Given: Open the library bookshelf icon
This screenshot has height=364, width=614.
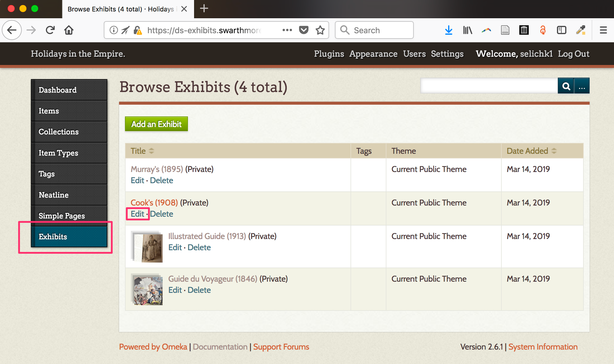Looking at the screenshot, I should (x=467, y=30).
